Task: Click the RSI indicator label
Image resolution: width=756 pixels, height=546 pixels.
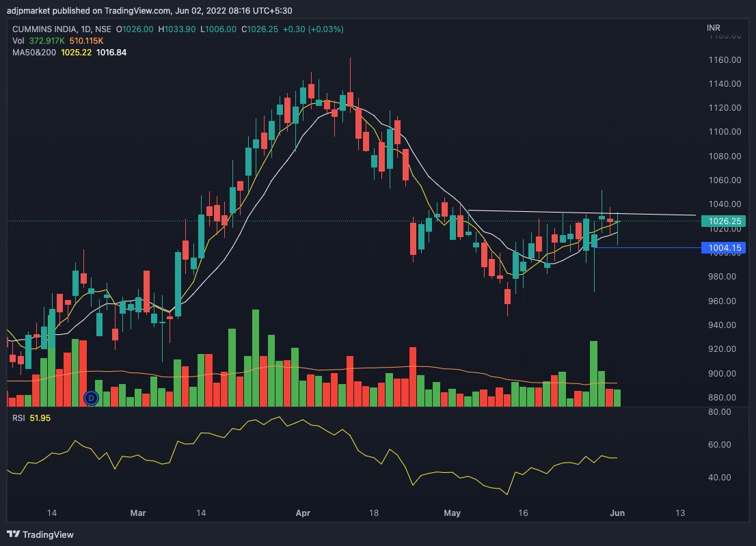Action: (19, 418)
